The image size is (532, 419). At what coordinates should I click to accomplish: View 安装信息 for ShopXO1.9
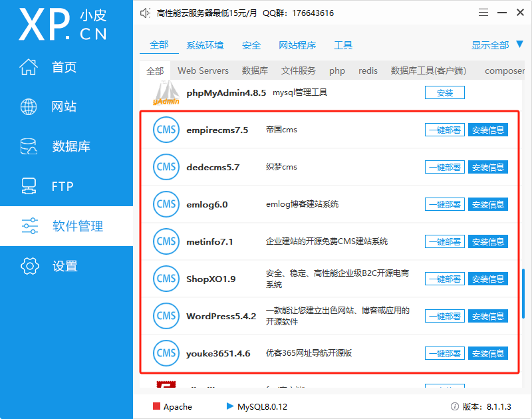[488, 279]
